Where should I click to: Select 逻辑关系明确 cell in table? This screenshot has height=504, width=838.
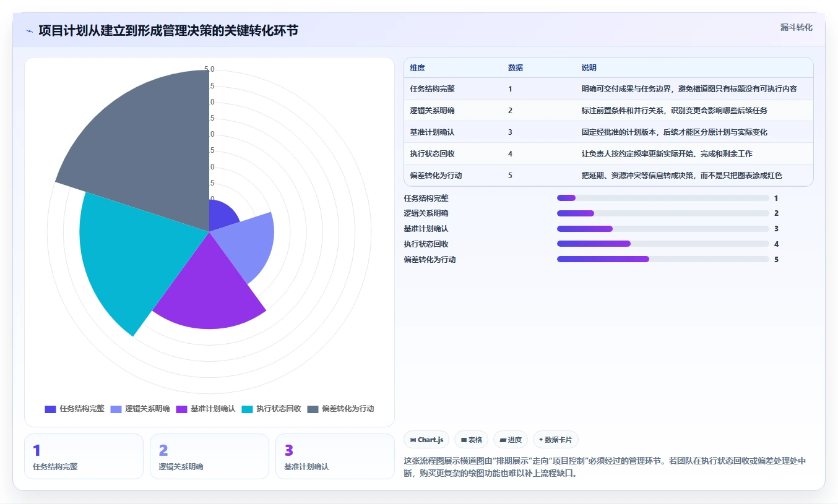432,111
